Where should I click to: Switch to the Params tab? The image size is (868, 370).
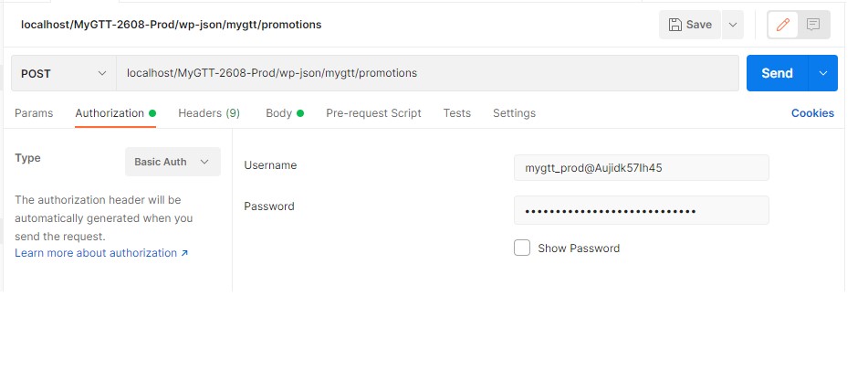point(34,113)
